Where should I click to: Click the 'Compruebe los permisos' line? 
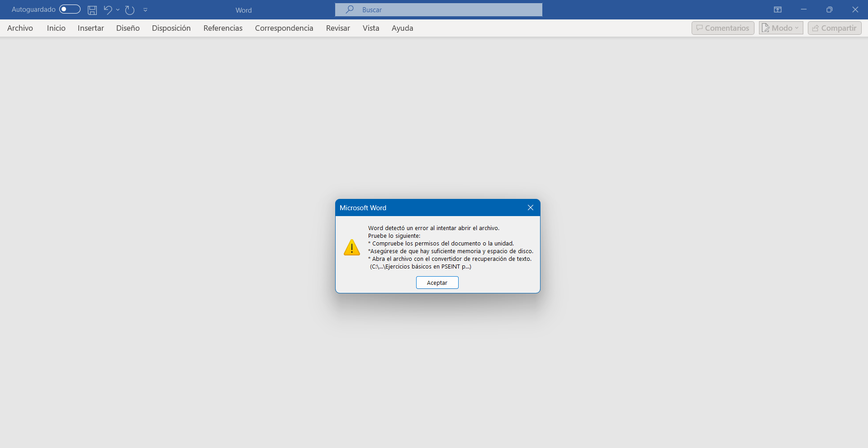coord(441,244)
